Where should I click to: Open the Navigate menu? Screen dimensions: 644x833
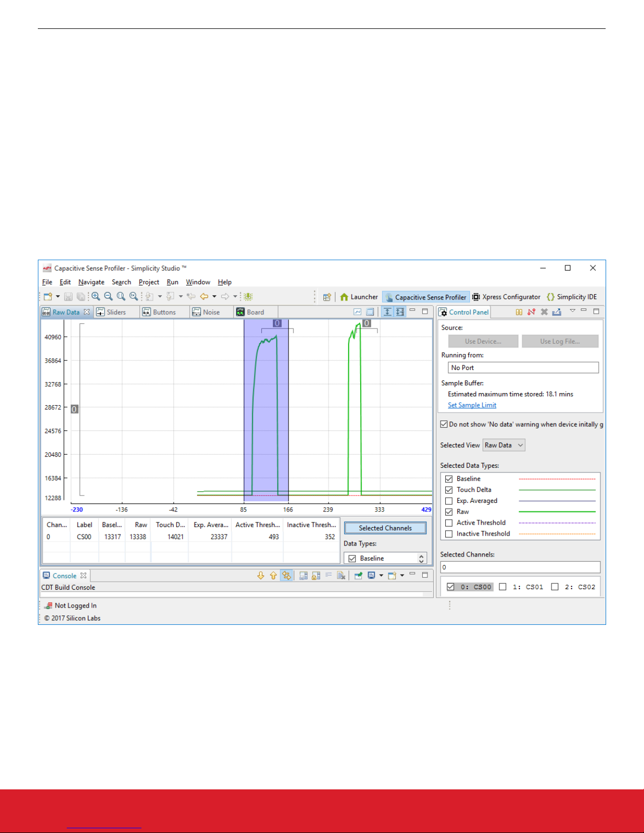point(91,282)
